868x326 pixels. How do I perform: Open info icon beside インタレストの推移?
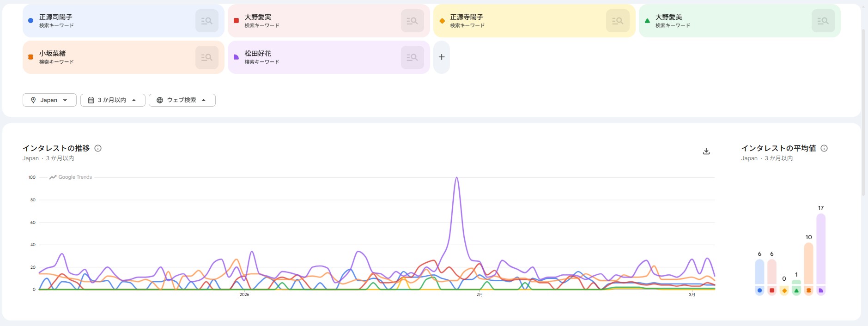click(98, 148)
